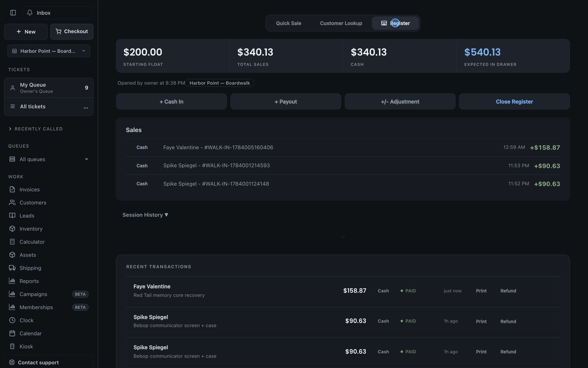This screenshot has height=368, width=588.
Task: Click the Assets cube icon
Action: (x=12, y=255)
